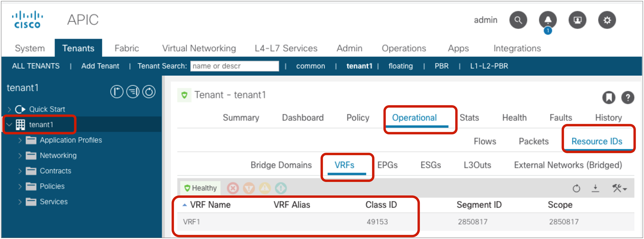Select the Resource IDs sub-tab
This screenshot has width=644, height=239.
[x=597, y=141]
